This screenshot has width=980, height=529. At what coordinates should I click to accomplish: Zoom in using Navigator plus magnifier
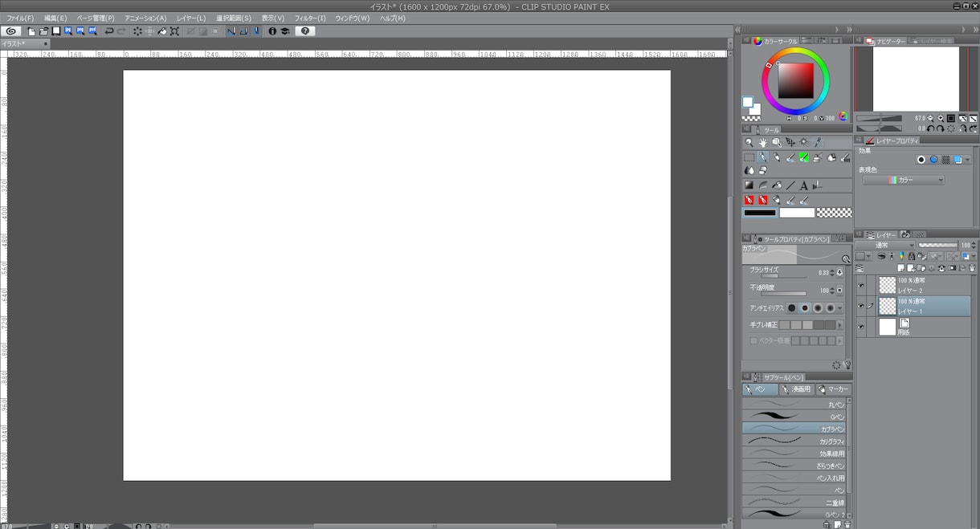941,119
